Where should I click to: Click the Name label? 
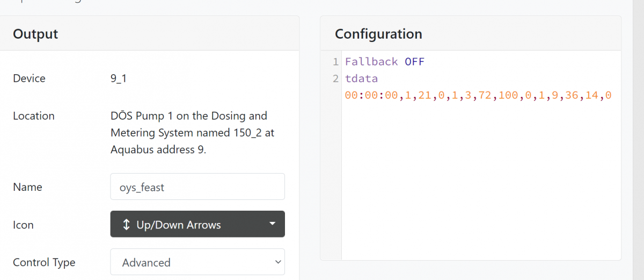[x=27, y=187]
